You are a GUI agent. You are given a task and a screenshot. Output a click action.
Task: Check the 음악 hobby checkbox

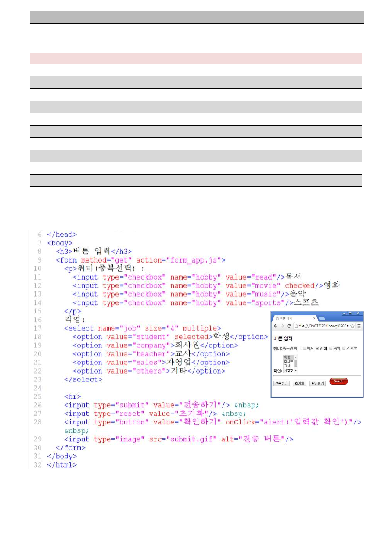[331, 349]
